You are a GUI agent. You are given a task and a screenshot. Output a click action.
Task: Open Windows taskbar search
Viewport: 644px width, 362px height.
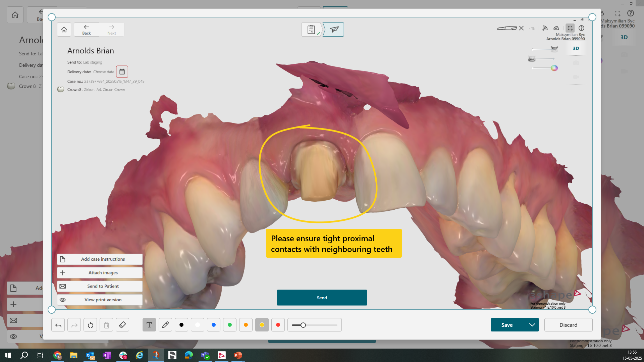click(24, 355)
